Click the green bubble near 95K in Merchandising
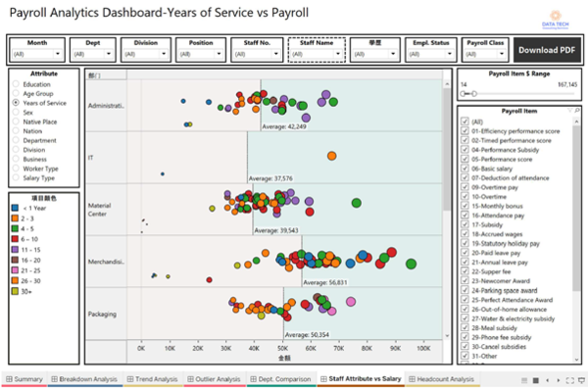 (x=411, y=264)
